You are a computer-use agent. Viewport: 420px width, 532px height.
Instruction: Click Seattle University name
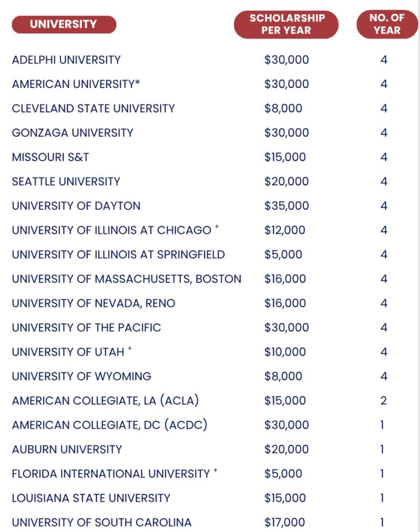click(66, 182)
